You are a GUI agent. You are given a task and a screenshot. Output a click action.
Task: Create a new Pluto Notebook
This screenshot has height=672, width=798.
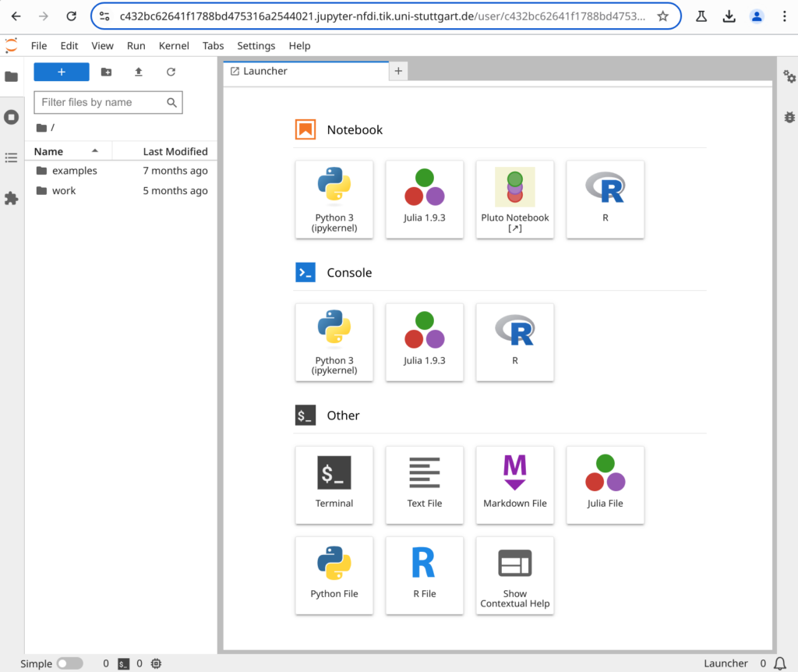click(x=514, y=199)
